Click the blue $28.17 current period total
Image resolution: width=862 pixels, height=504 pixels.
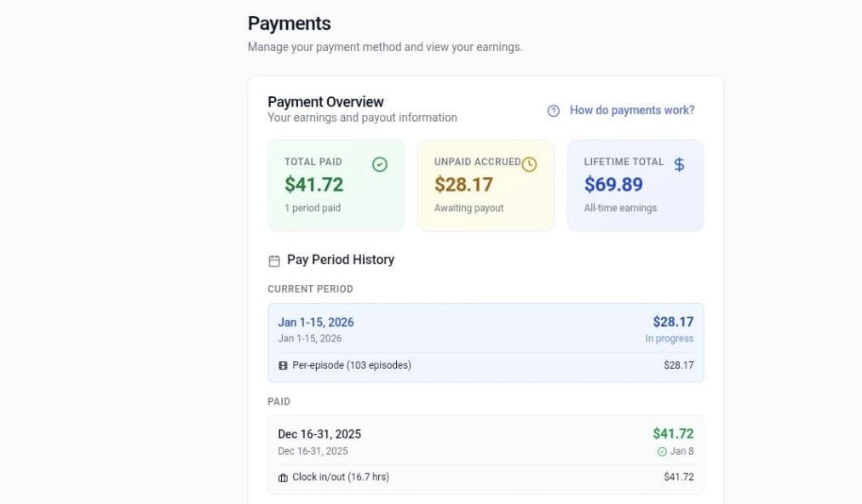(673, 322)
